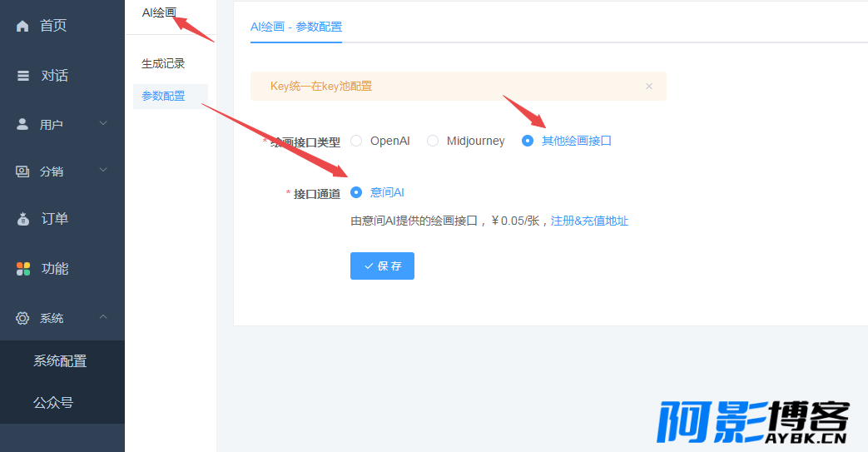
Task: Click the colorful grid icon beside 功能
Action: [x=23, y=269]
